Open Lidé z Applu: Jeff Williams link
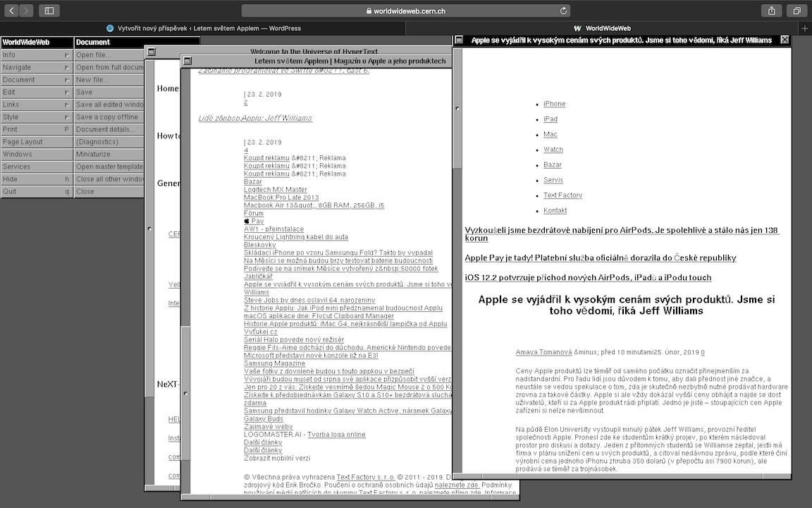812x508 pixels. pyautogui.click(x=254, y=119)
